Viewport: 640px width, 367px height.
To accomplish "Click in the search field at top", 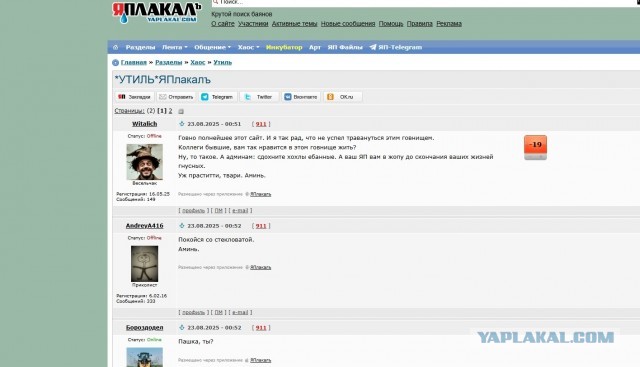I will click(x=424, y=3).
